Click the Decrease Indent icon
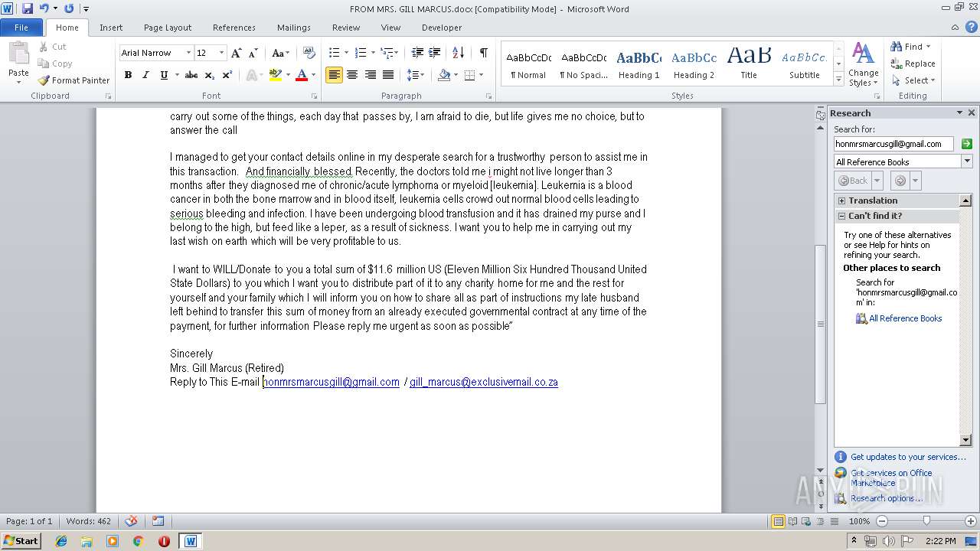980x551 pixels. tap(417, 53)
